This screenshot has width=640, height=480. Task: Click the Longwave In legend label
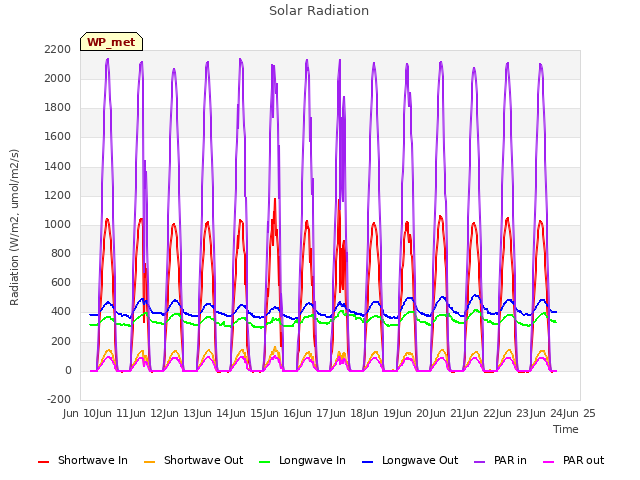point(312,460)
